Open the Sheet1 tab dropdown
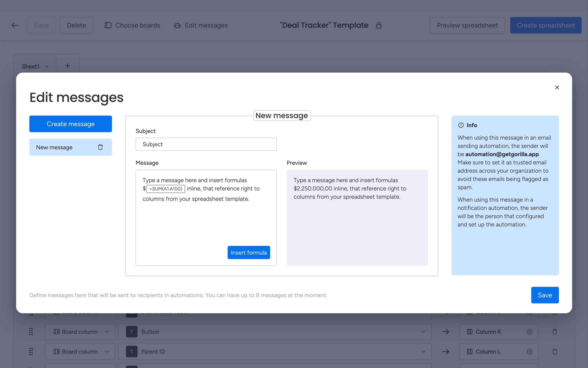Screen dimensions: 588x368 (x=47, y=66)
